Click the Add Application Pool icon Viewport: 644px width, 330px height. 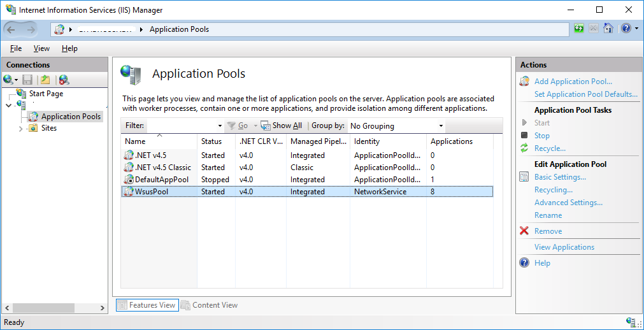[524, 82]
